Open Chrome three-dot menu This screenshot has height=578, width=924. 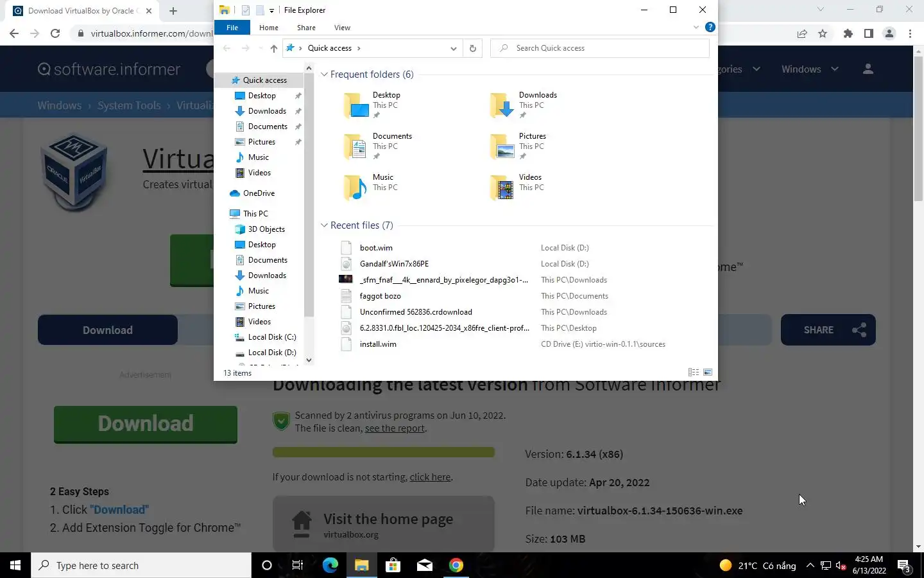coord(910,33)
